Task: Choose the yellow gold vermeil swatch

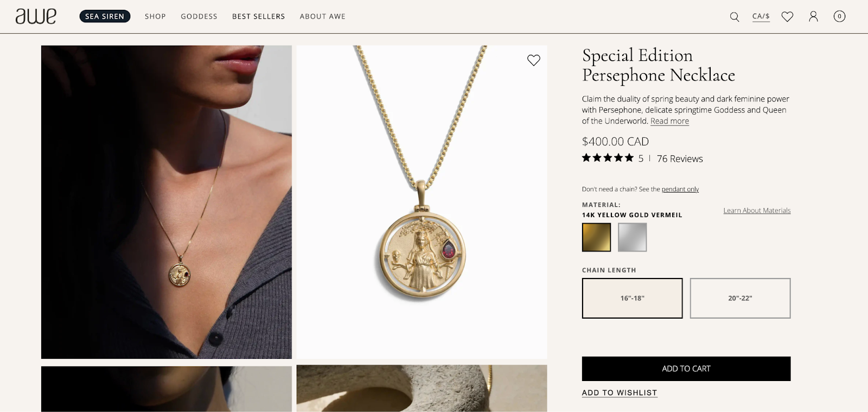Action: point(596,237)
